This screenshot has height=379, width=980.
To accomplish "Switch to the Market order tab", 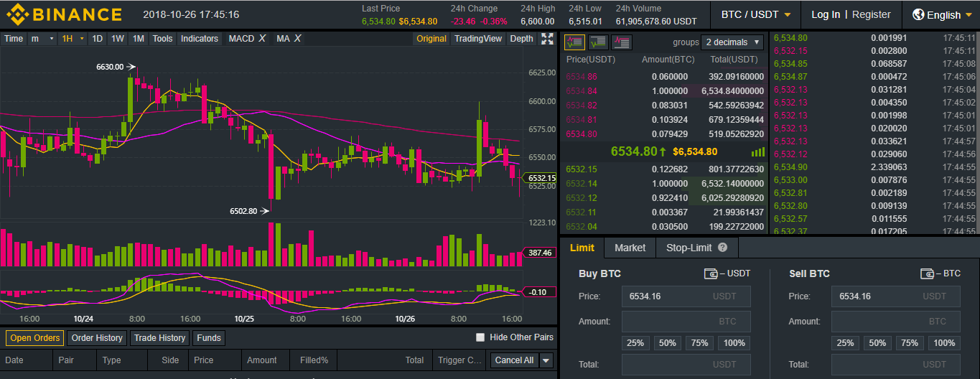I will 630,248.
